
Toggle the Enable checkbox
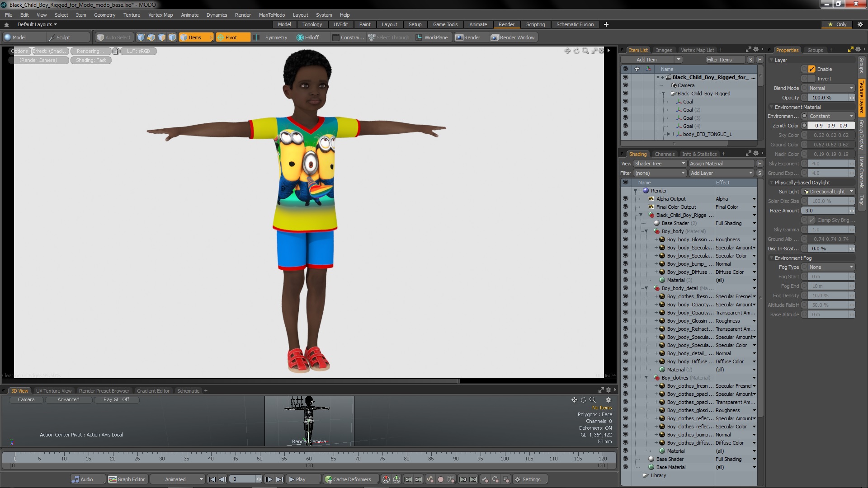tap(812, 69)
